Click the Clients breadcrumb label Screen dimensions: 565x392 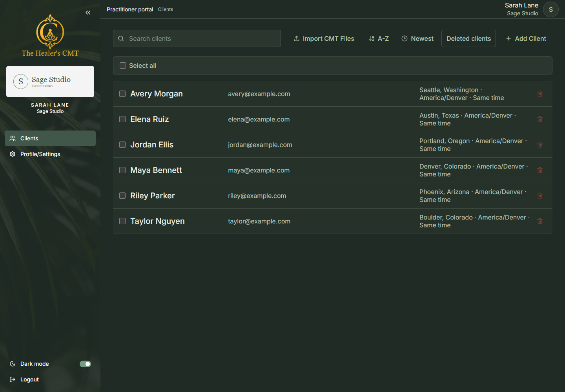[x=166, y=9]
